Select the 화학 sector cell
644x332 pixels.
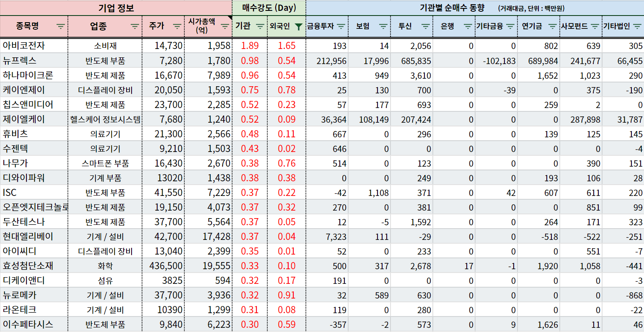(x=105, y=266)
